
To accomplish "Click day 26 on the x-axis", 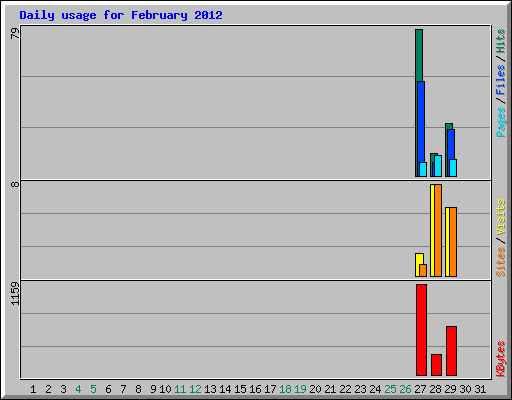I will [405, 389].
